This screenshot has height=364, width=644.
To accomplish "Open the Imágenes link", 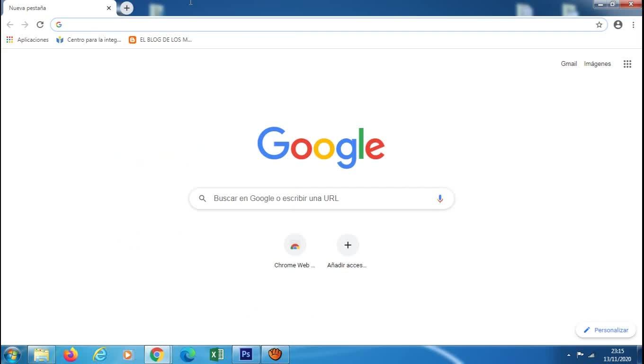I will point(597,64).
